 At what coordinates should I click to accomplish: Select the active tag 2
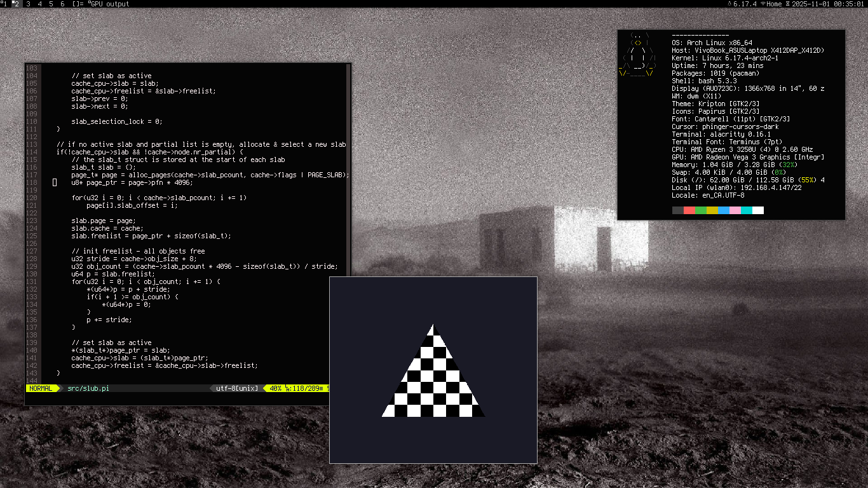tap(16, 4)
